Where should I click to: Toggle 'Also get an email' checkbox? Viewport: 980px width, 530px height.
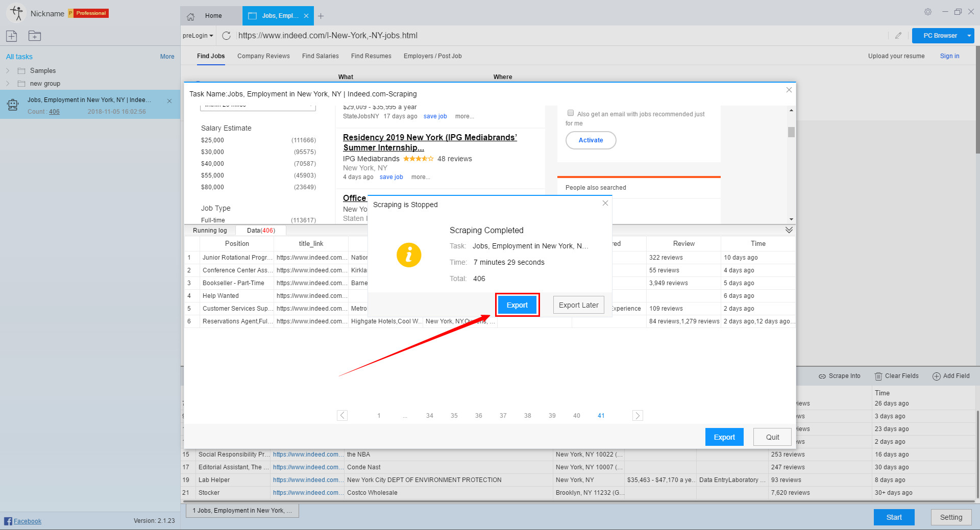pos(571,113)
